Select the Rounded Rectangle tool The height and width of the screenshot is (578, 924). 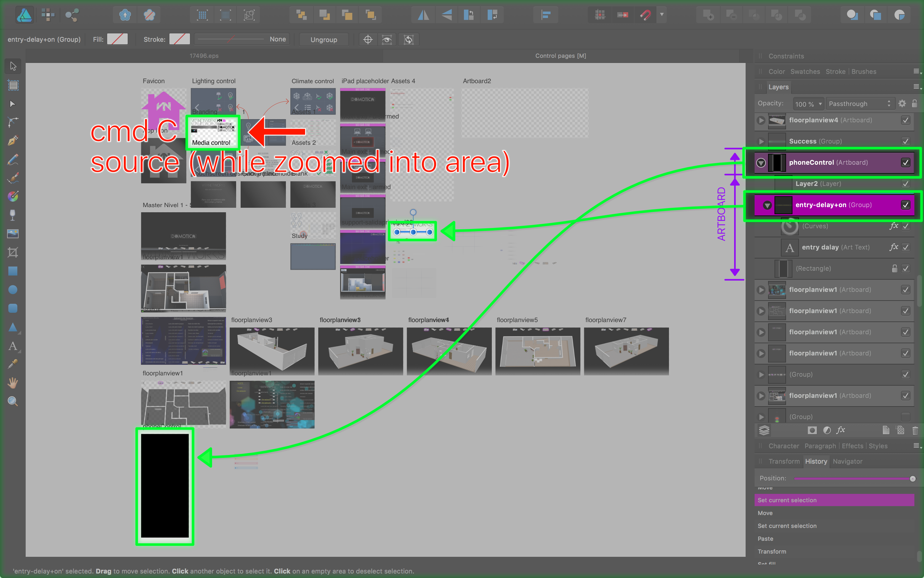13,308
